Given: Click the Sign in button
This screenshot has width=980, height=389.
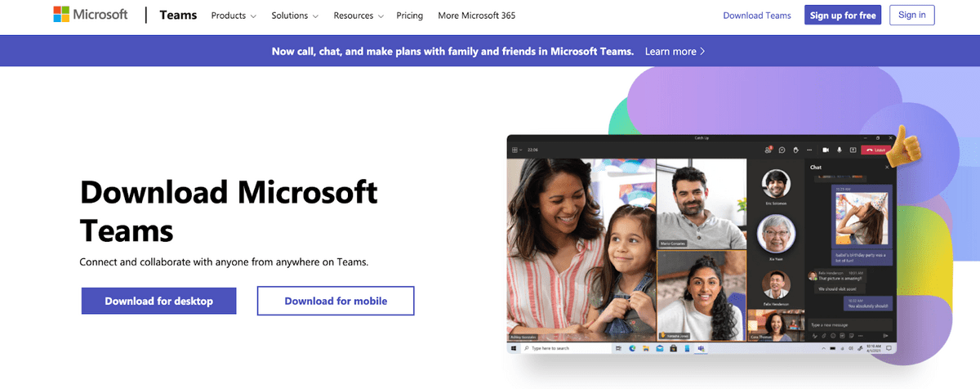Looking at the screenshot, I should pos(911,16).
